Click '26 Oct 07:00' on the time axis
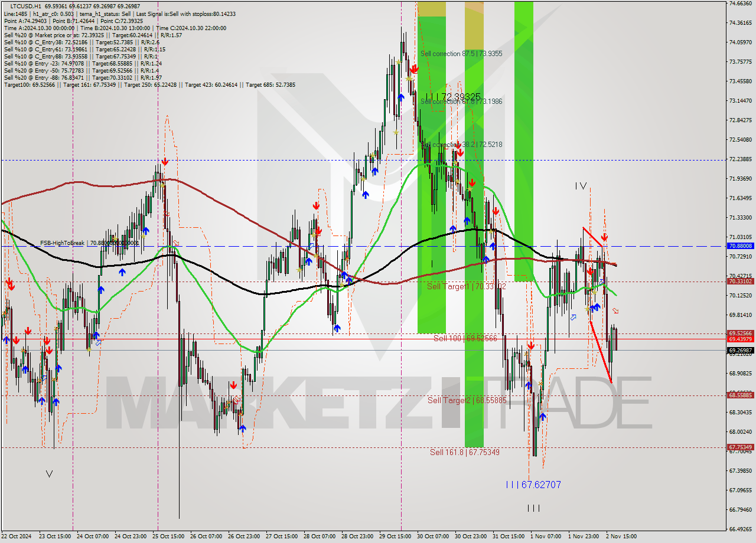Viewport: 756px width, 543px height. tap(206, 537)
